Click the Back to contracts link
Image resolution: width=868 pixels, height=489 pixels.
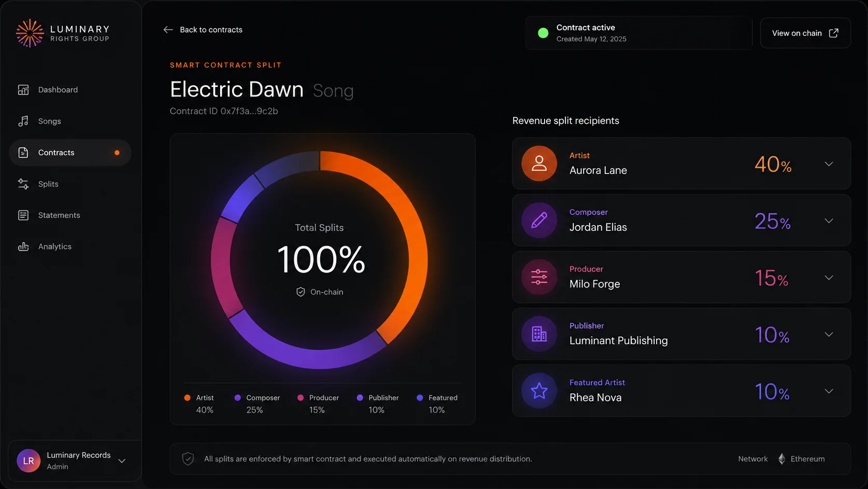point(203,30)
